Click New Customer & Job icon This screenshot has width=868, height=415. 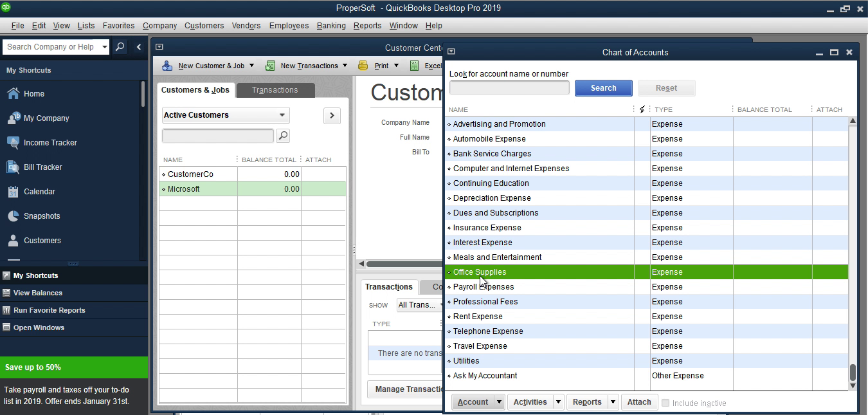pos(167,66)
